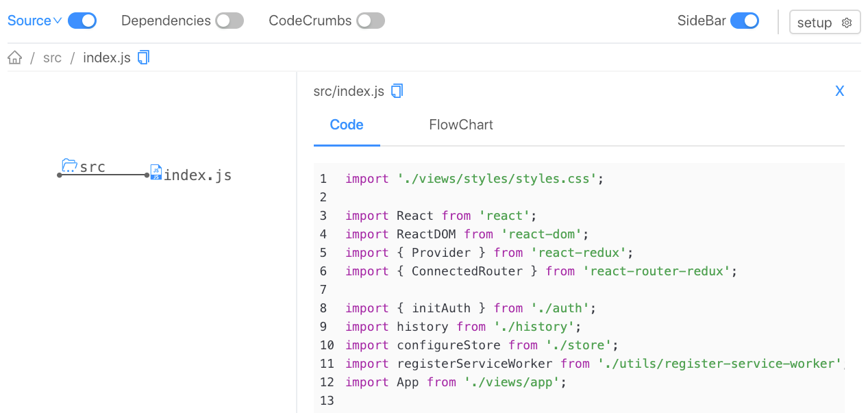Enable the Dependencies toggle

point(230,21)
